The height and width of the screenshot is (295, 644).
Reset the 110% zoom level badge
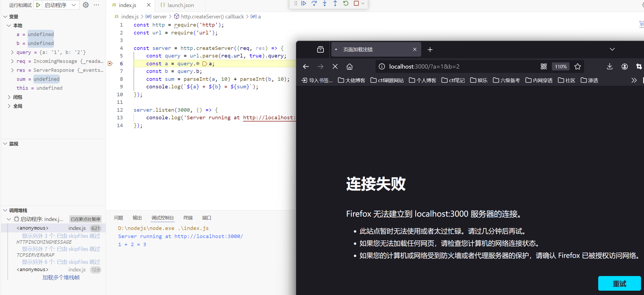561,66
